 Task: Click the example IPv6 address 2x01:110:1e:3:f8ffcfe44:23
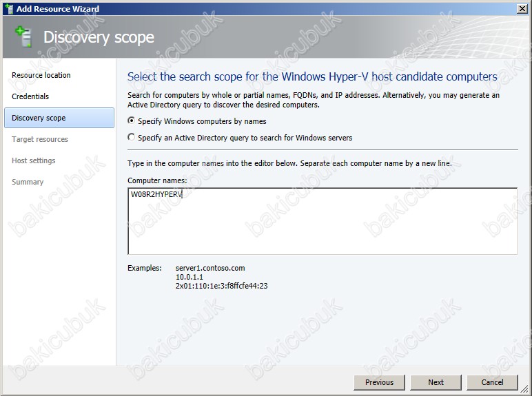pyautogui.click(x=222, y=286)
